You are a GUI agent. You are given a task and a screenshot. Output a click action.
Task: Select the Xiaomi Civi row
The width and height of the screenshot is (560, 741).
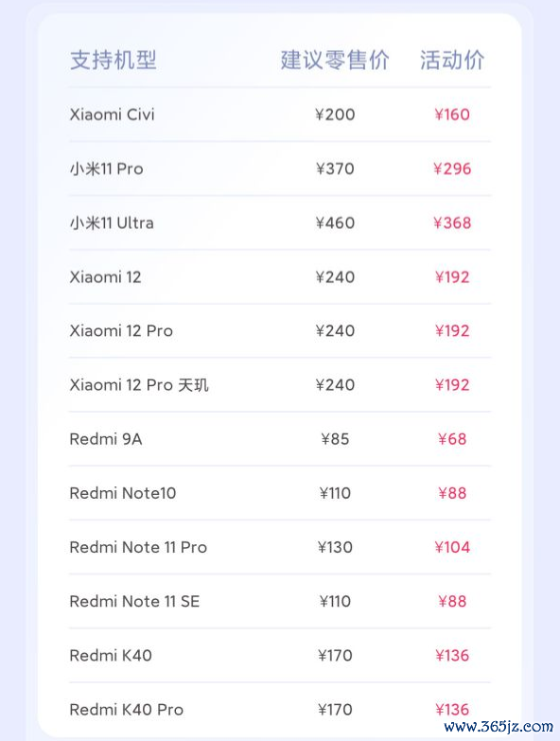[280, 115]
